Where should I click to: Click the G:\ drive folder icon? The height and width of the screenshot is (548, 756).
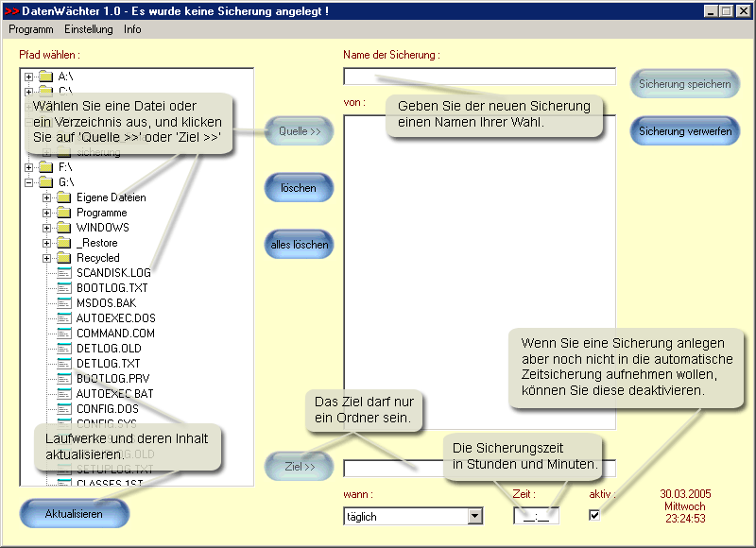point(45,182)
